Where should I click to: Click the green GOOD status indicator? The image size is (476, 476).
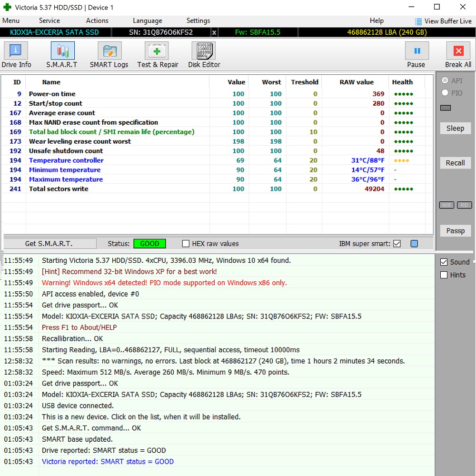pos(149,243)
